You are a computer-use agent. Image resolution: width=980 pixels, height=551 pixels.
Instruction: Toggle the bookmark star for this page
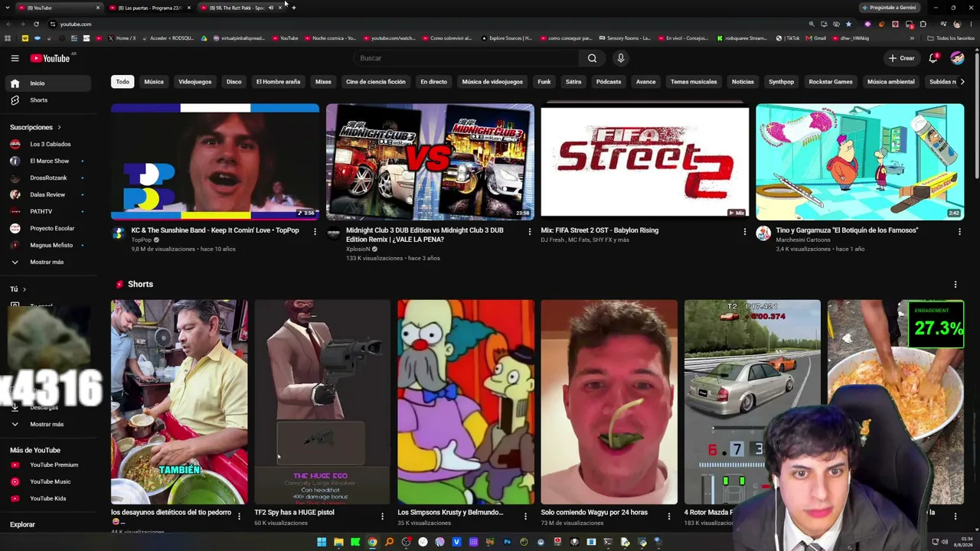848,24
